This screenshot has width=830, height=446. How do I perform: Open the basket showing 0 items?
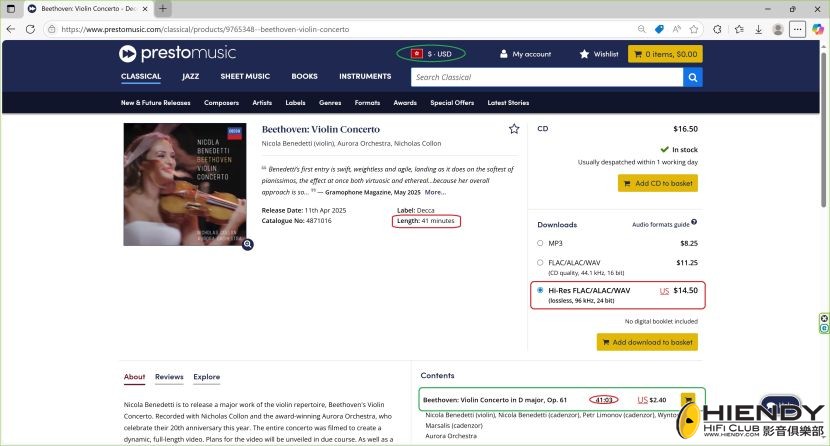pyautogui.click(x=665, y=54)
